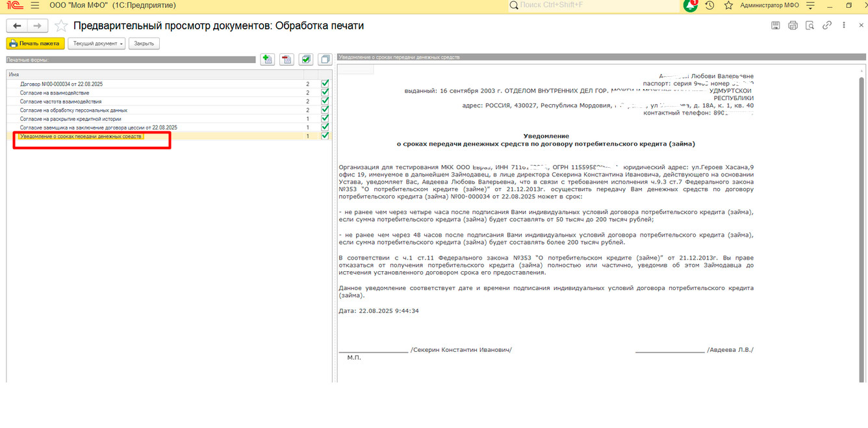Toggle checkbox for Согласие на обработку персональных данных
This screenshot has width=868, height=428.
[x=325, y=110]
